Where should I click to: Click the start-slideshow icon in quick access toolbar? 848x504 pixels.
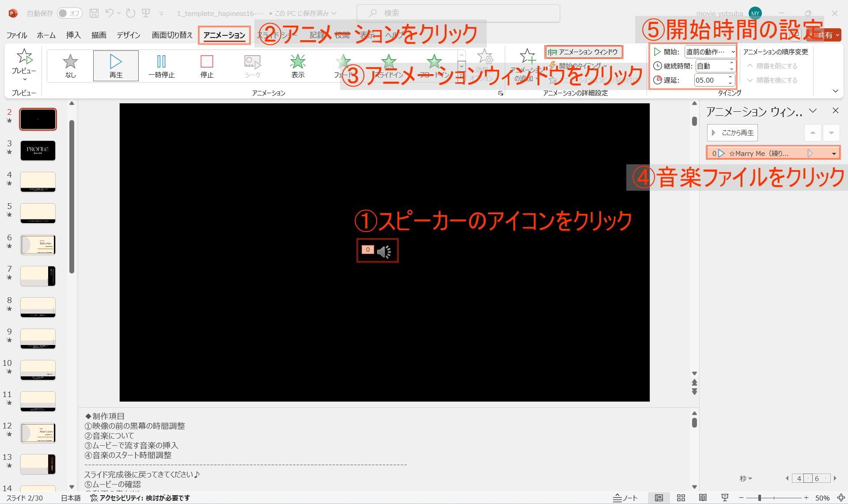[x=146, y=13]
